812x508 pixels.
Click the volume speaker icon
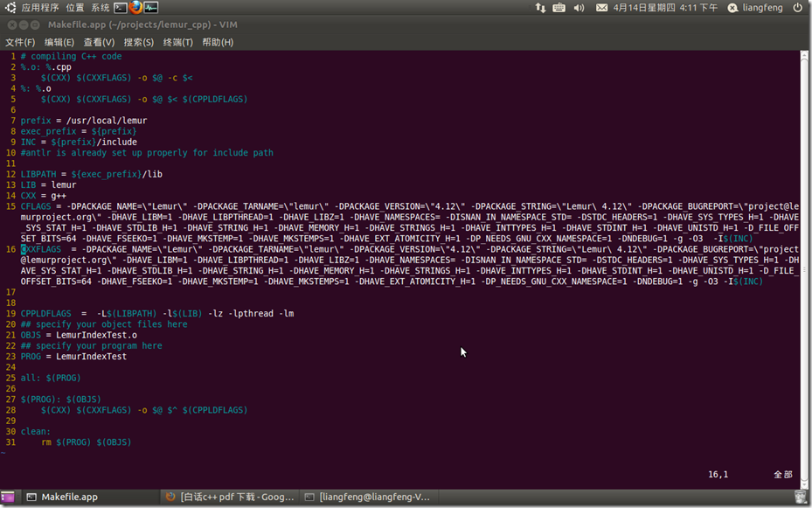580,8
